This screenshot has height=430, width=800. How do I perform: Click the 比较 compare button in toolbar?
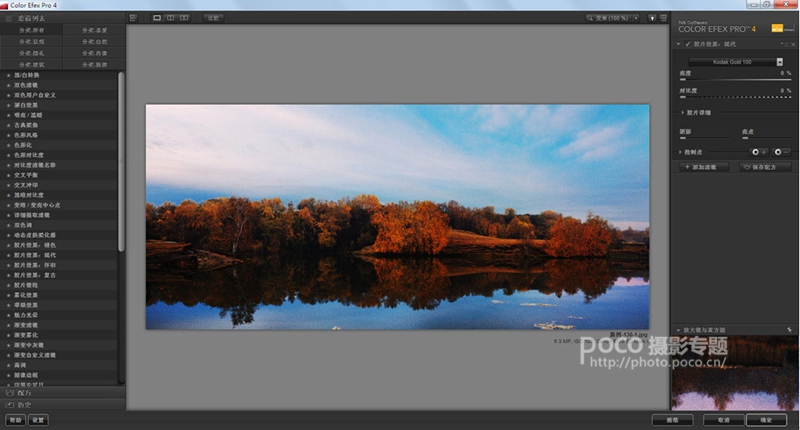coord(213,18)
